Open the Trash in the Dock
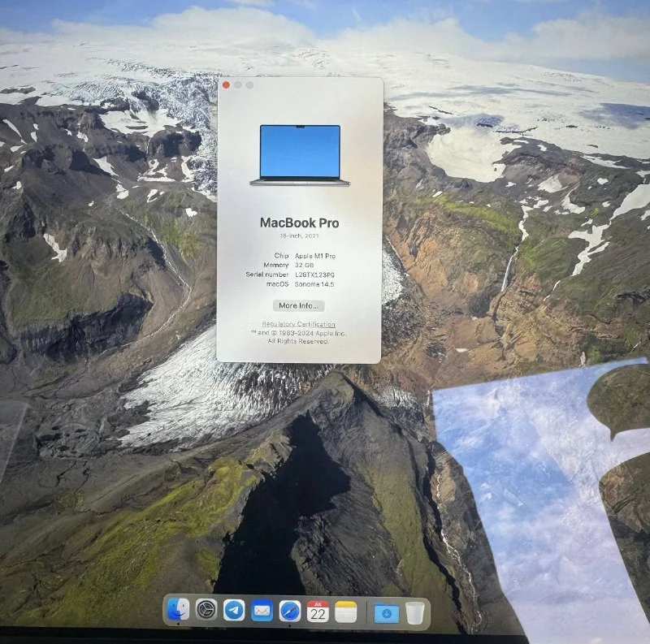Image resolution: width=650 pixels, height=644 pixels. pos(414,612)
